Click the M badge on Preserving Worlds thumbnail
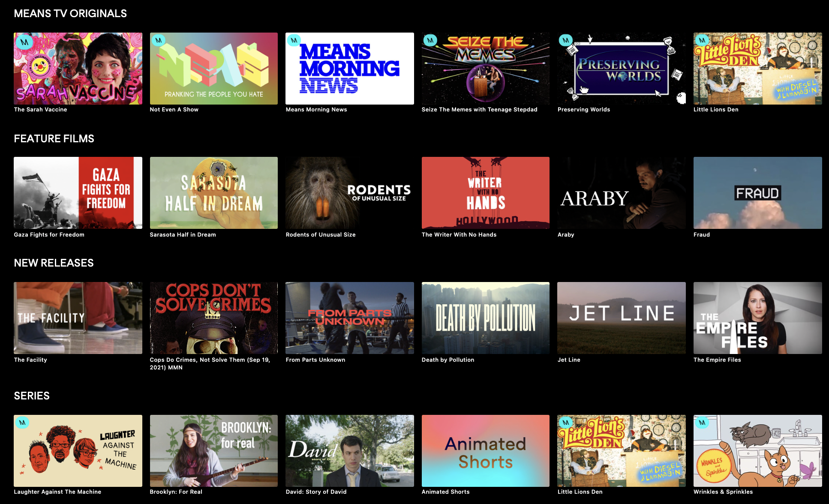829x504 pixels. 566,40
